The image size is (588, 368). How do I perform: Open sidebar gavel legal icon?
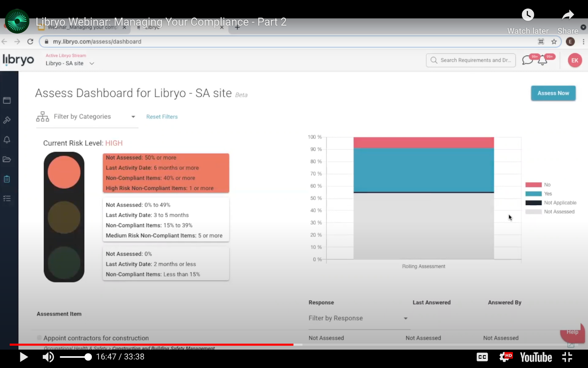[7, 120]
